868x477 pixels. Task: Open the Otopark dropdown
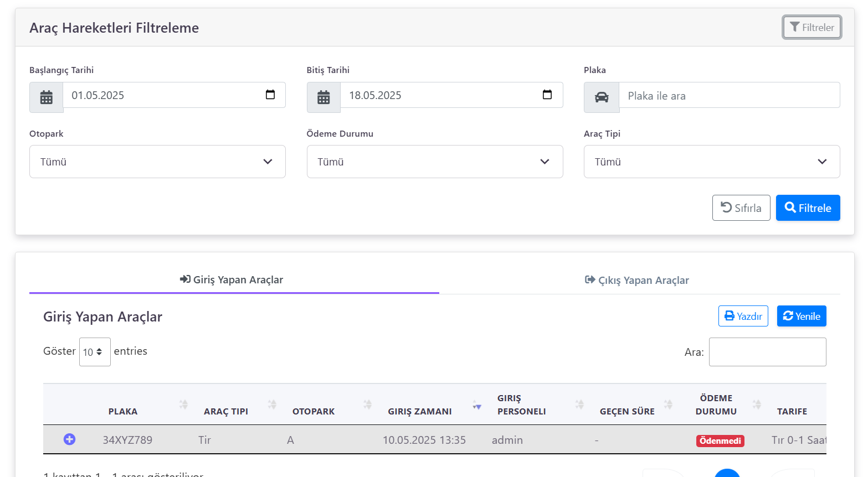point(157,162)
